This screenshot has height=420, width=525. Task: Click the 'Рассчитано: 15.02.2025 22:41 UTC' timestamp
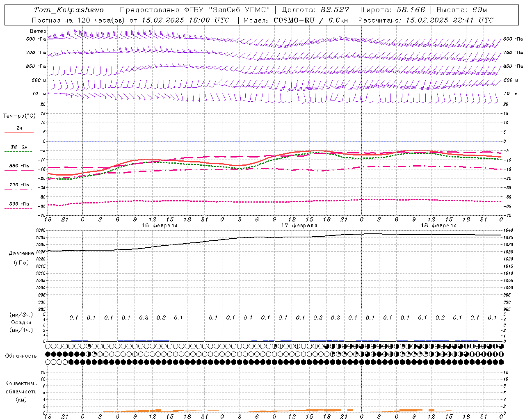tap(426, 20)
